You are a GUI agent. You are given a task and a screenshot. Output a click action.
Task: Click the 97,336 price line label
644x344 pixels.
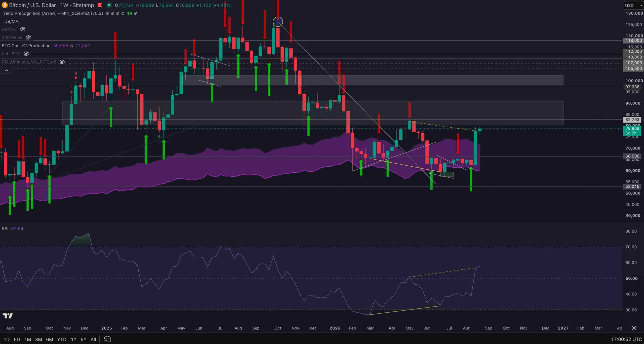632,87
